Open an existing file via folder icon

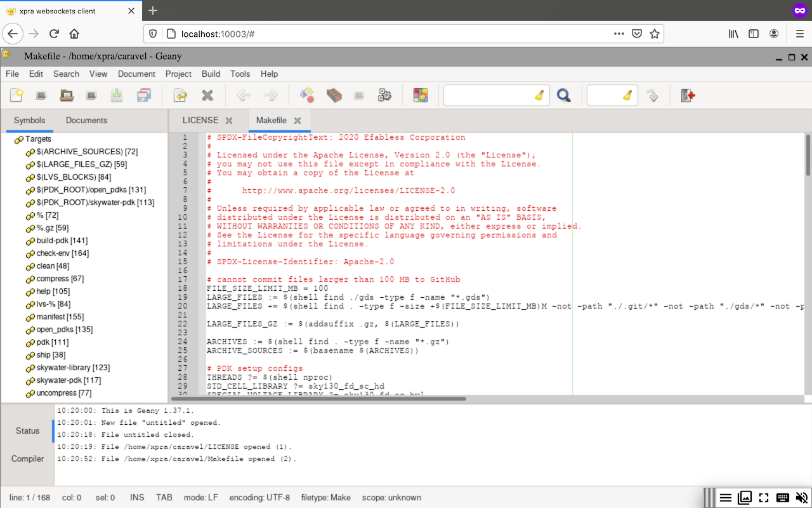coord(67,95)
